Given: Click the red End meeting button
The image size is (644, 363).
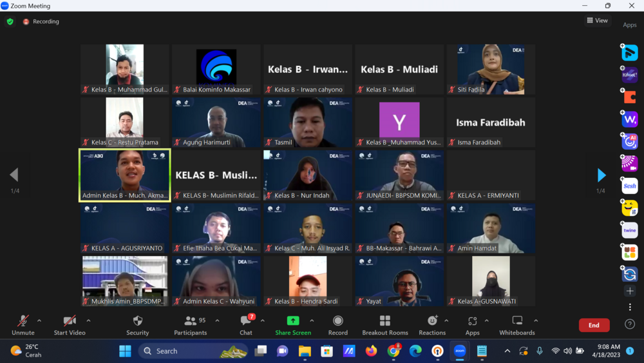Looking at the screenshot, I should (x=594, y=325).
